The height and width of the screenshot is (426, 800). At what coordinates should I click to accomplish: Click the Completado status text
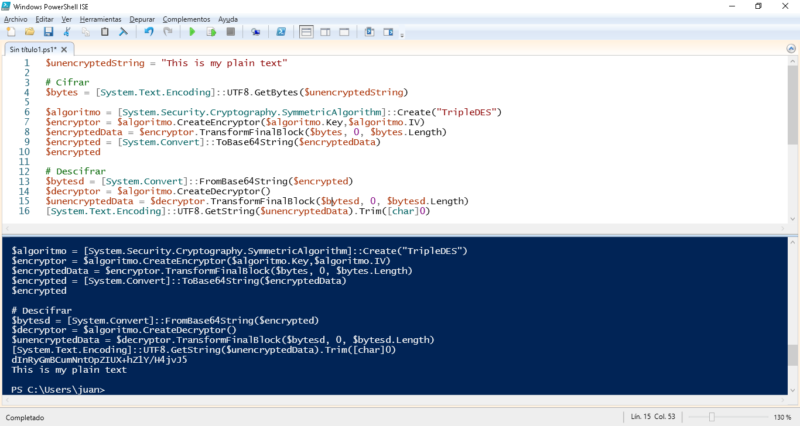pos(24,417)
